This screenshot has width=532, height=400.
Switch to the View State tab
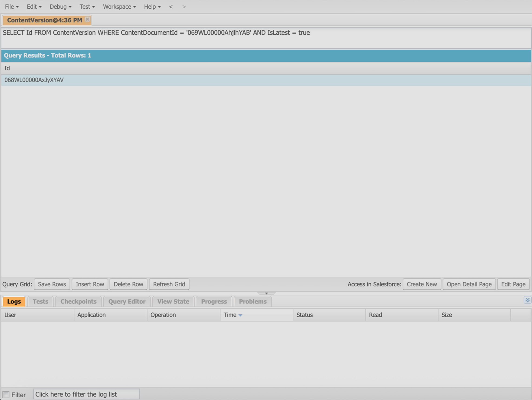(x=173, y=302)
